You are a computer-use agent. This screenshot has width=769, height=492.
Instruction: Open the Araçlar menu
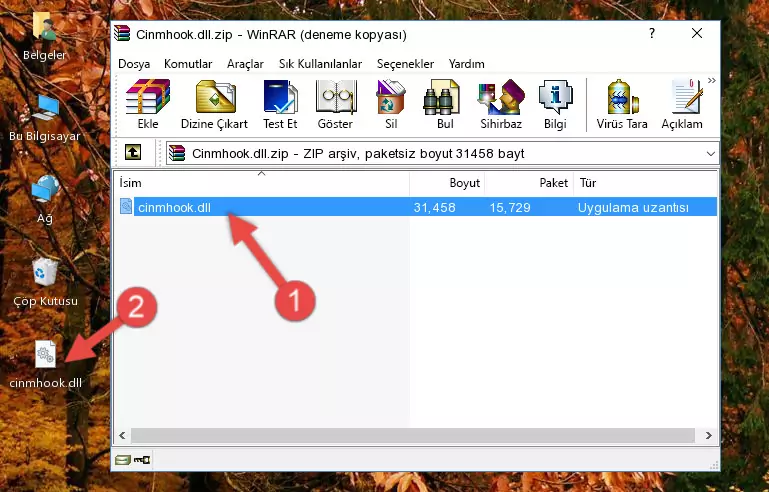point(245,64)
